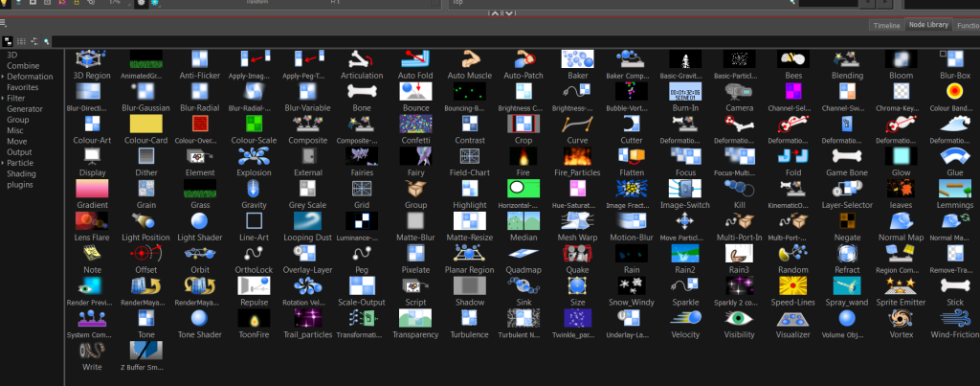Select the Offset node icon

coord(145,254)
